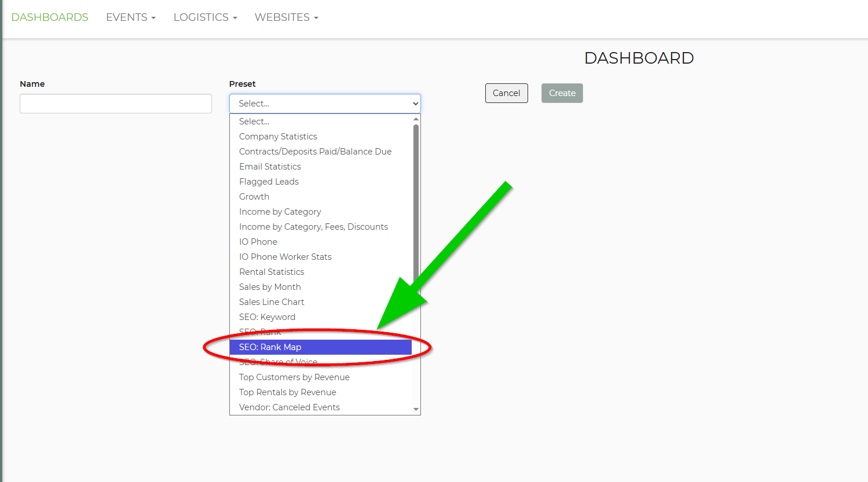Screen dimensions: 868x482
Task: Open the Logistics menu
Action: (206, 17)
